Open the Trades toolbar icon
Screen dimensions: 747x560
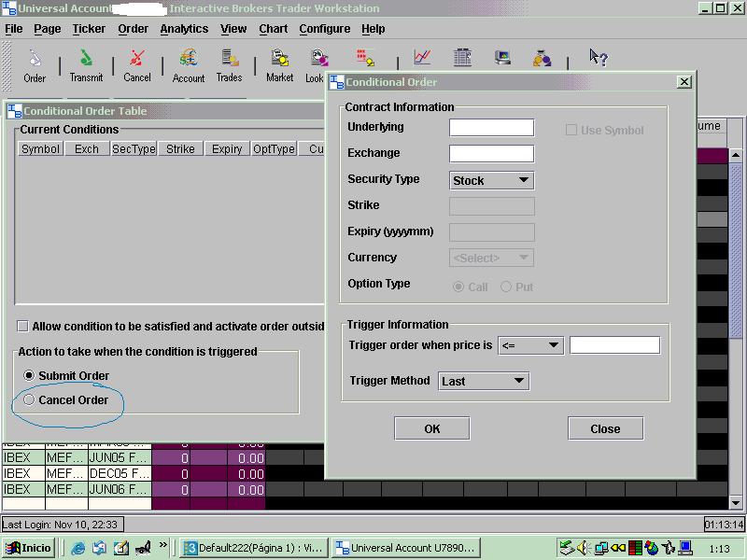230,58
